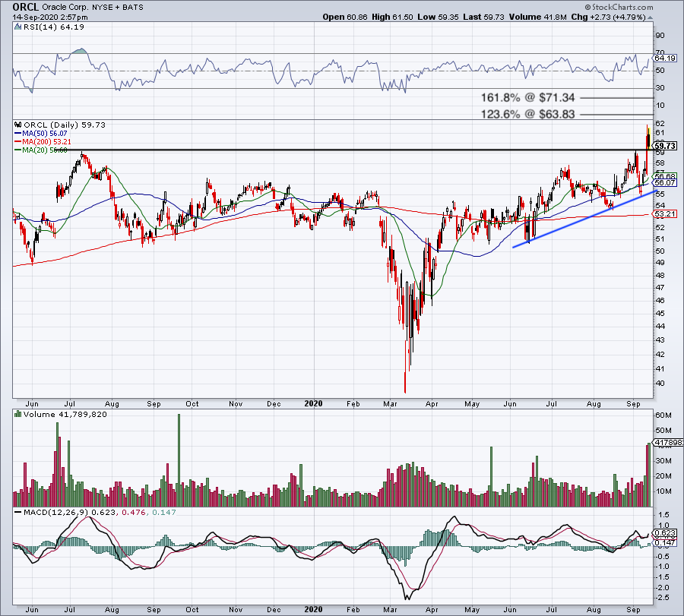Screen dimensions: 684x616
Task: Click the MA(50) 56.07 legend entry
Action: (x=40, y=134)
